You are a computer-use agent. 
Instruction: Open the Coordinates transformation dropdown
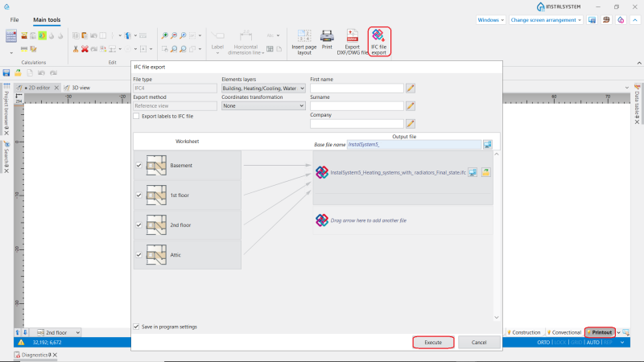(263, 106)
